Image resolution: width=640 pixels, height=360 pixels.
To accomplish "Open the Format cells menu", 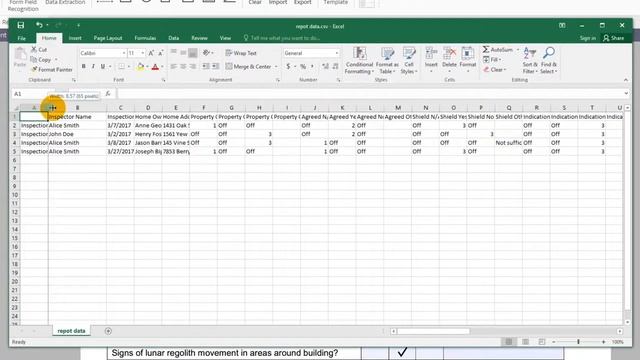I will click(x=468, y=60).
